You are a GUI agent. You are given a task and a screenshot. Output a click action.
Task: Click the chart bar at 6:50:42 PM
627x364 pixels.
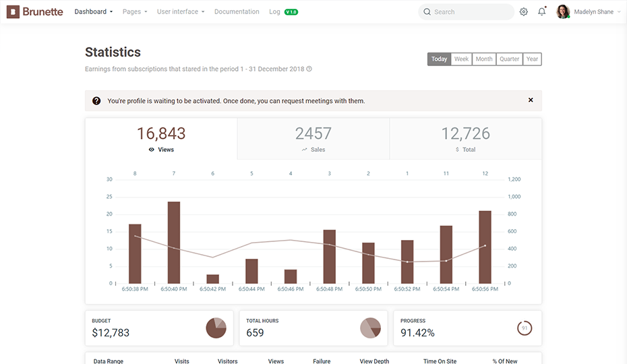pyautogui.click(x=213, y=279)
